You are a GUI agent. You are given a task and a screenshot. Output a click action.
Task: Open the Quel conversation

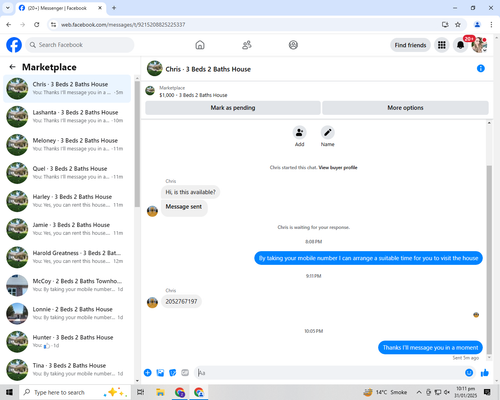(x=67, y=173)
